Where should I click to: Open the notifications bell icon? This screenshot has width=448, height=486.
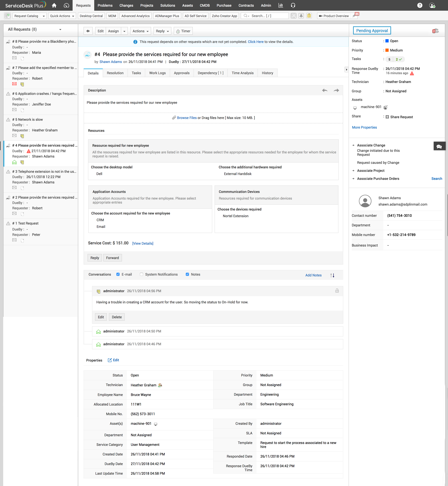[x=301, y=16]
